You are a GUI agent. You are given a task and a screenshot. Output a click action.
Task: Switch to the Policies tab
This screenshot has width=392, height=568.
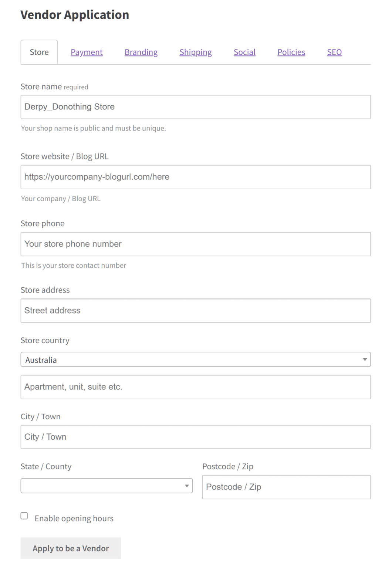291,52
